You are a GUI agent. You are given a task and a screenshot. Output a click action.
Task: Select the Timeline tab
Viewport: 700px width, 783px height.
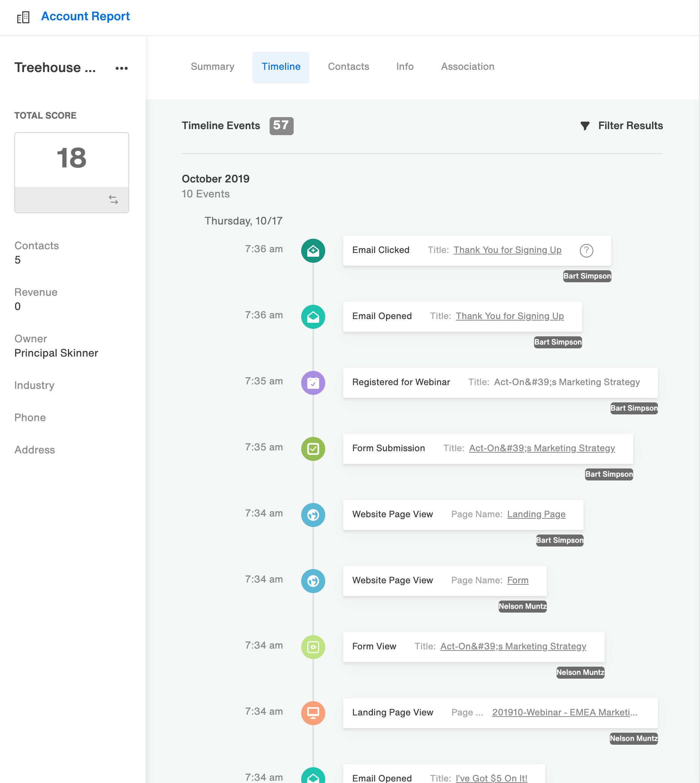pyautogui.click(x=281, y=67)
